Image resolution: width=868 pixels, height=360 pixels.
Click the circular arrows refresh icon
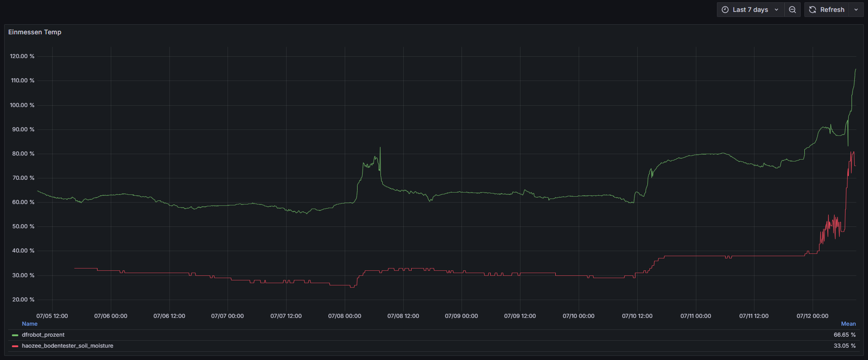[x=813, y=10]
